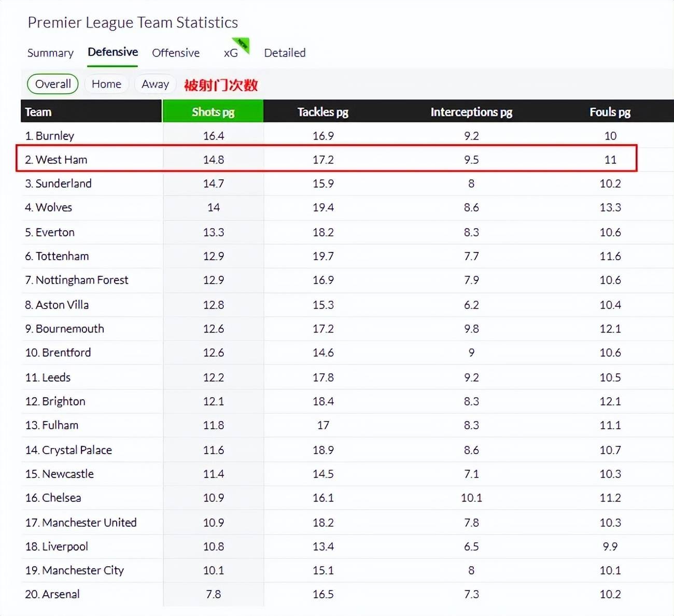Screen dimensions: 674x616
Task: Open the Manchester United team page
Action: pyautogui.click(x=89, y=523)
